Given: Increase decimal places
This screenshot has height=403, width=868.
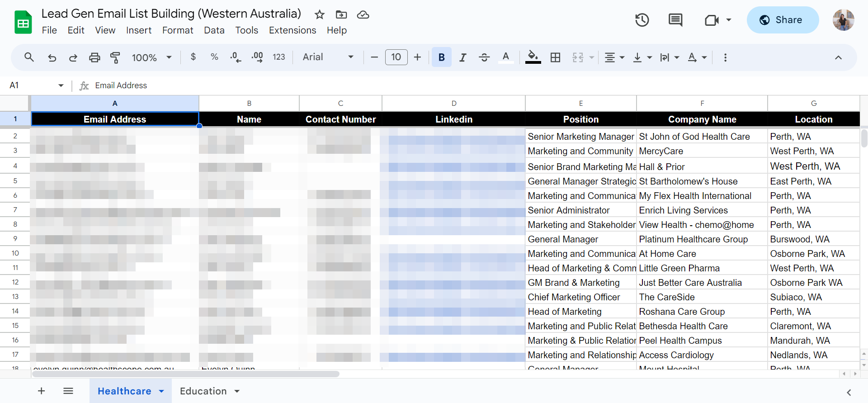Looking at the screenshot, I should 257,57.
